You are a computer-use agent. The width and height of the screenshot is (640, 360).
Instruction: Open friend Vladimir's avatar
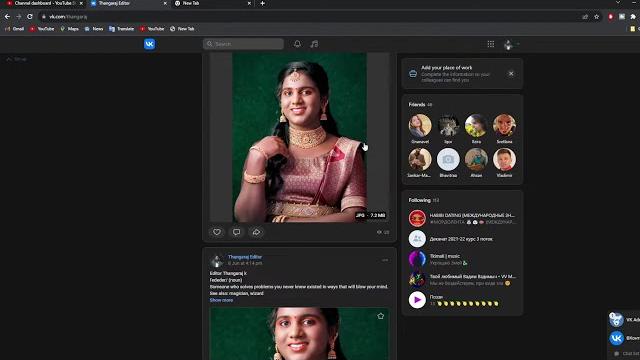point(504,159)
